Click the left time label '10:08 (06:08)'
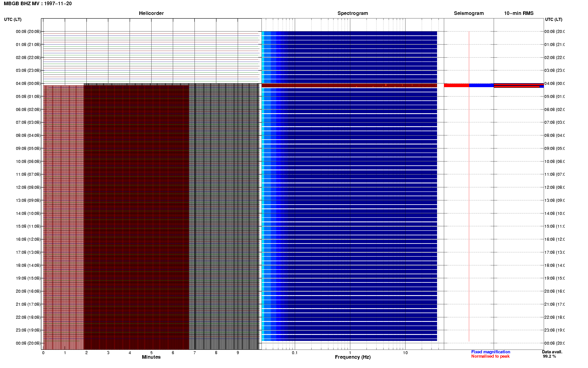 (28, 162)
